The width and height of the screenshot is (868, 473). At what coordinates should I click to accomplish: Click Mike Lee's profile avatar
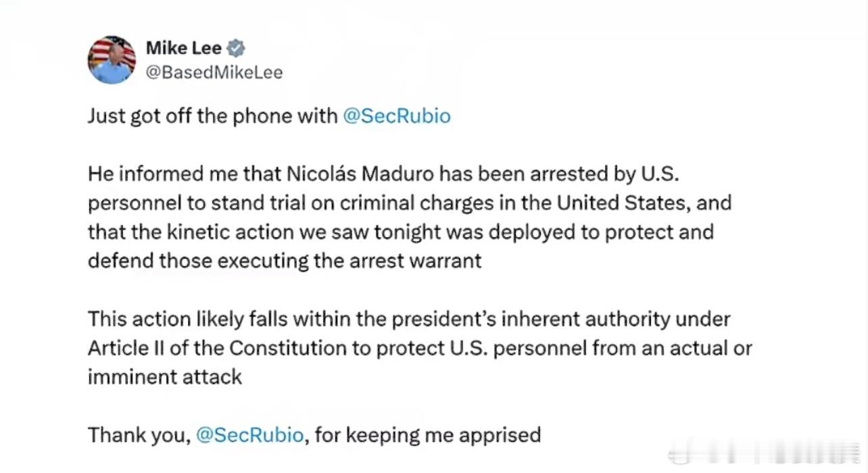click(112, 59)
